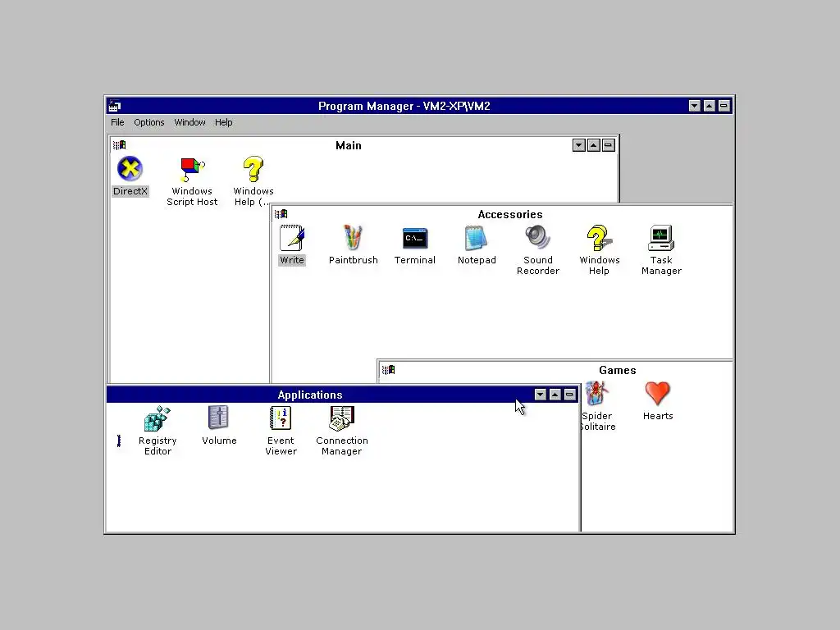
Task: Open the Accessories window control-menu icon
Action: click(x=281, y=214)
